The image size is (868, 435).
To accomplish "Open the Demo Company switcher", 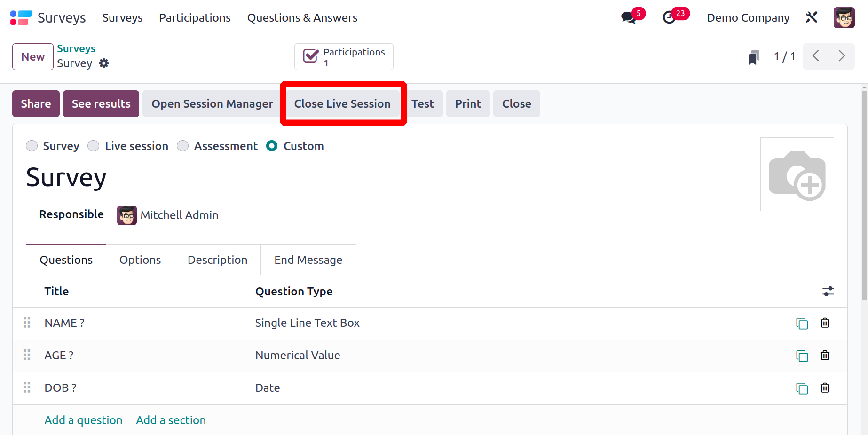I will pos(748,18).
